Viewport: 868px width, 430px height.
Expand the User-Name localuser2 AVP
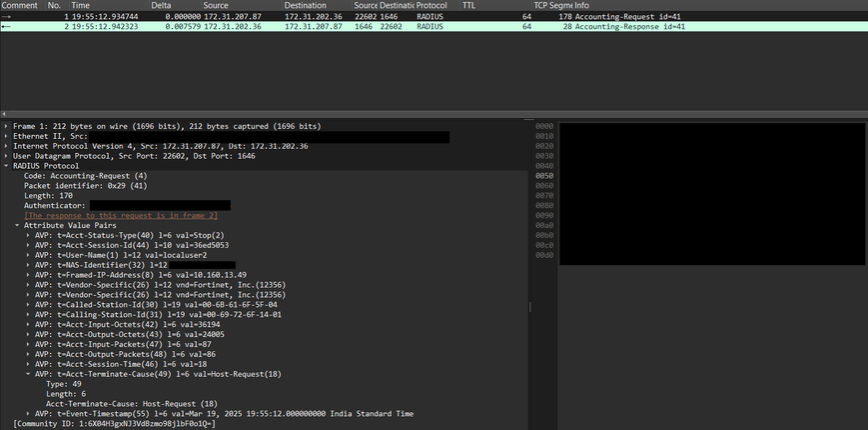[28, 256]
